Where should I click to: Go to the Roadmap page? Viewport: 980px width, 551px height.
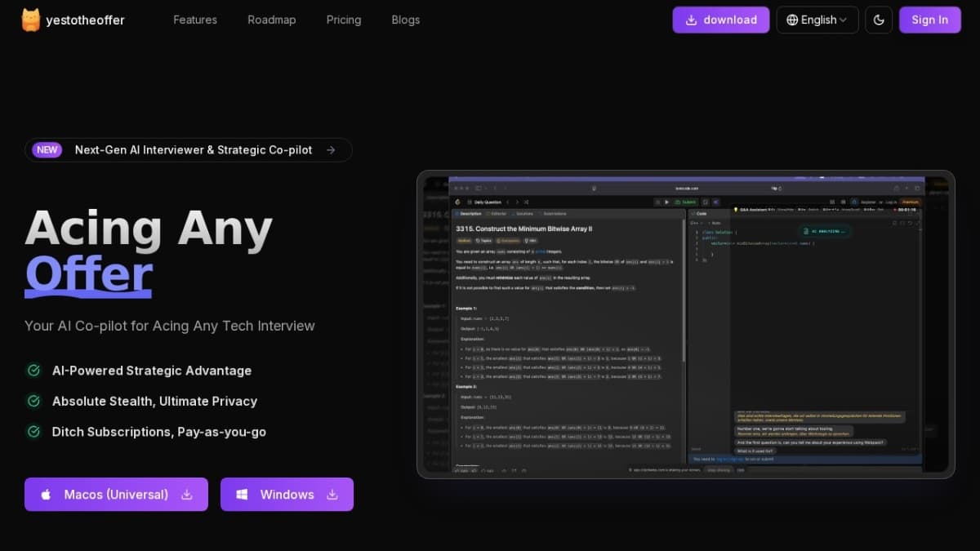coord(272,20)
